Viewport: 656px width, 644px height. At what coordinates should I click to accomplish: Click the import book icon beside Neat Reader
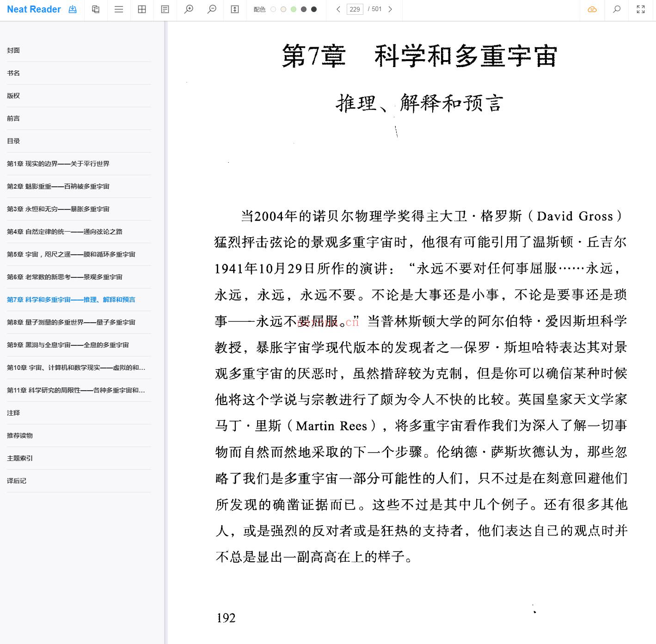coord(73,9)
